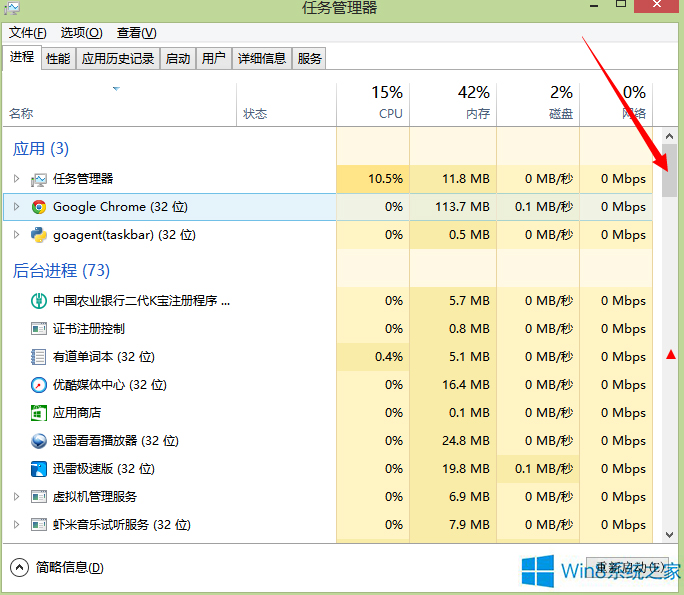Screen dimensions: 684x595
Task: Select the 应用 (3) group header
Action: tap(41, 149)
